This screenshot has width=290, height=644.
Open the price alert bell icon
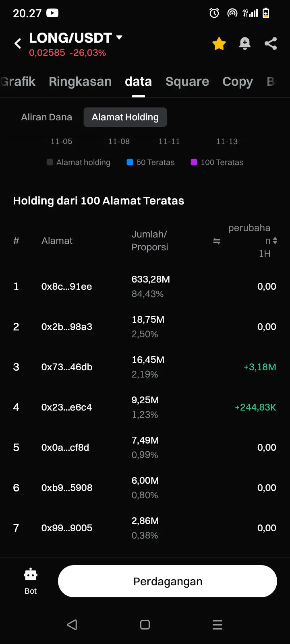click(x=245, y=43)
